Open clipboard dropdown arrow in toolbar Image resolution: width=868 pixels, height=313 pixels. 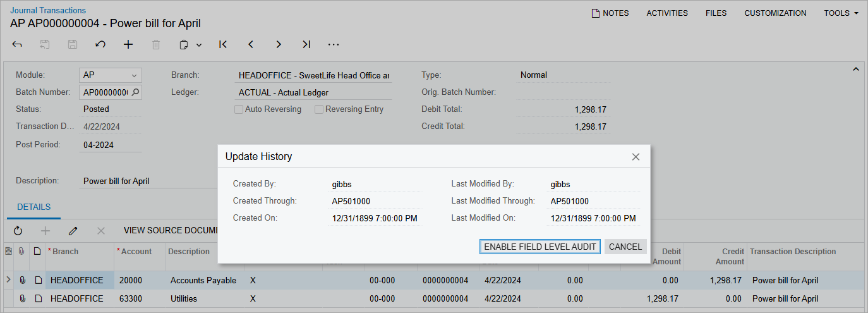tap(199, 45)
